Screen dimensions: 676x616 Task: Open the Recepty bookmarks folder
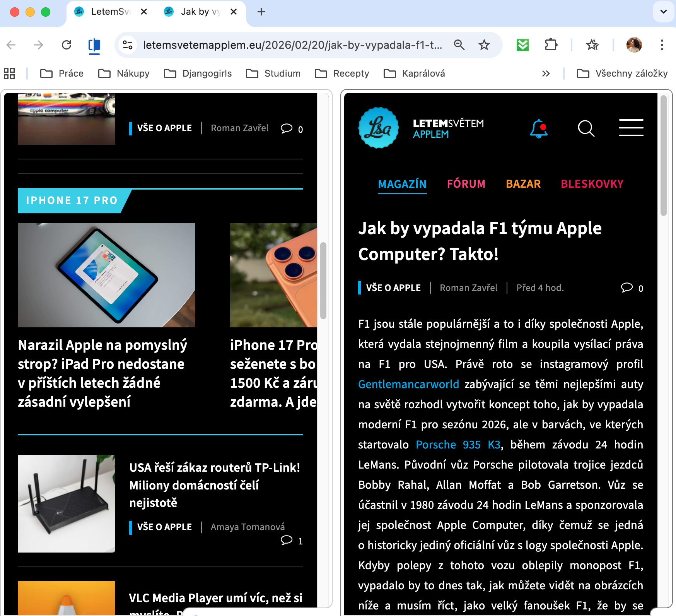click(342, 74)
